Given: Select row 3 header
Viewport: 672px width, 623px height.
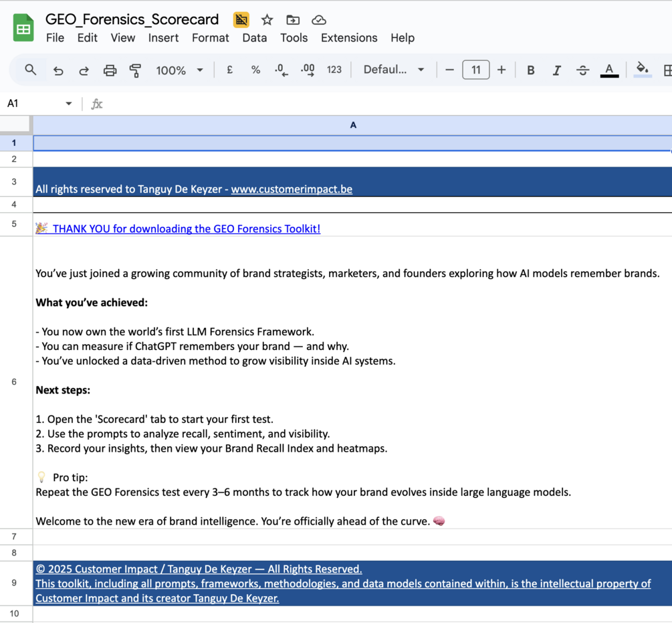Looking at the screenshot, I should (x=14, y=182).
